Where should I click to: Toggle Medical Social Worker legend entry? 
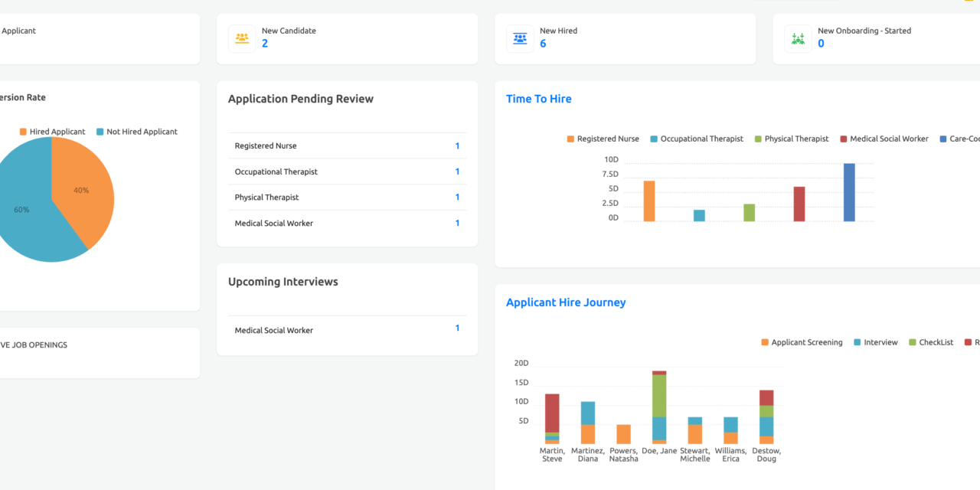tap(884, 139)
